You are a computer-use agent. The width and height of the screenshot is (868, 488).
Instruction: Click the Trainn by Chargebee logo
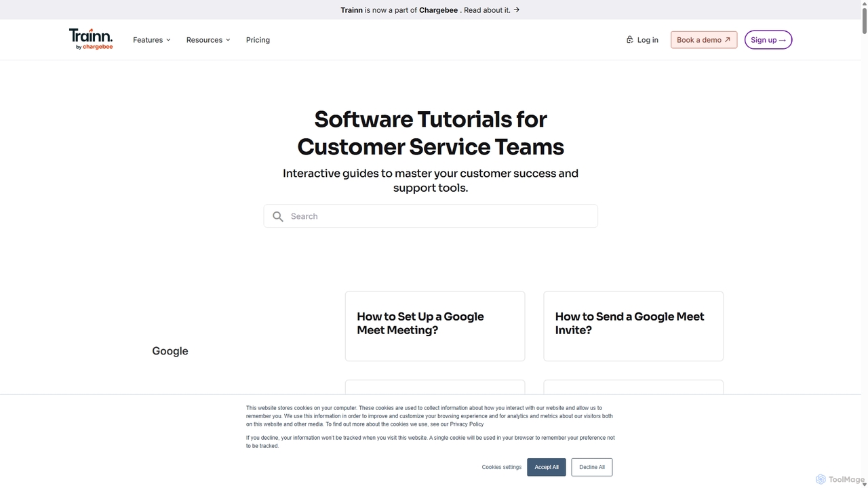pyautogui.click(x=91, y=39)
